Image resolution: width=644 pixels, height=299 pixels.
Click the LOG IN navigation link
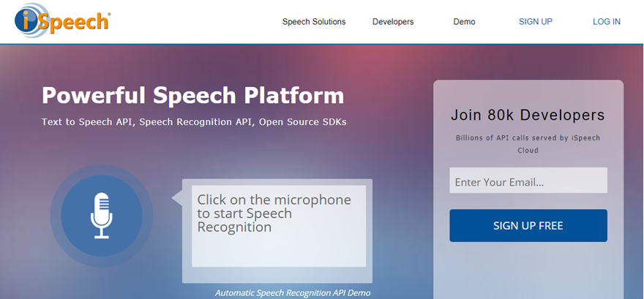click(x=607, y=22)
